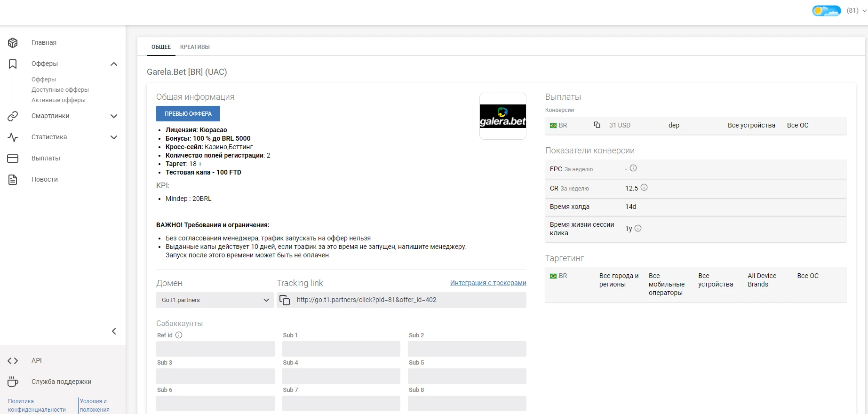
Task: Click the Sub 1 input field
Action: pos(341,349)
